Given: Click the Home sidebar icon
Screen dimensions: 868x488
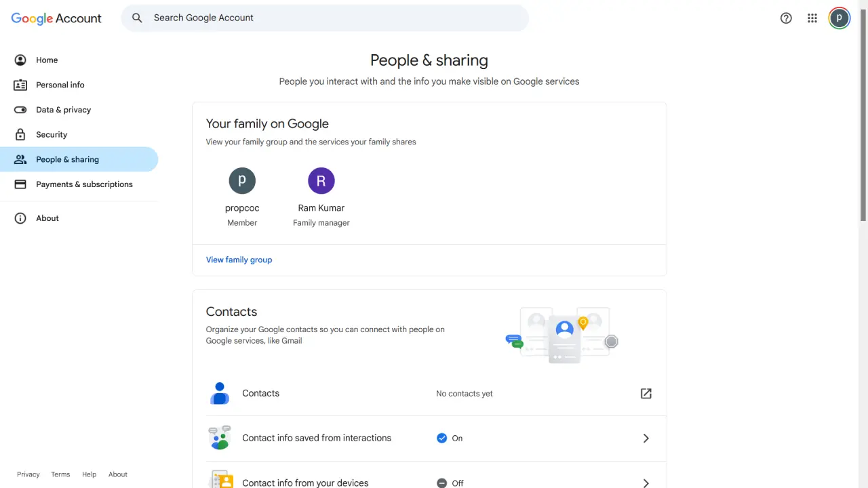Looking at the screenshot, I should coord(20,60).
